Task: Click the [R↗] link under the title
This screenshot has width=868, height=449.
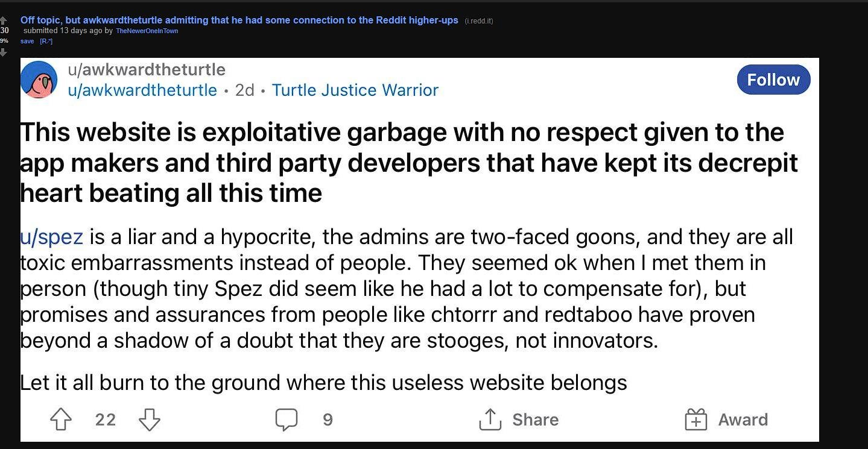Action: (46, 41)
